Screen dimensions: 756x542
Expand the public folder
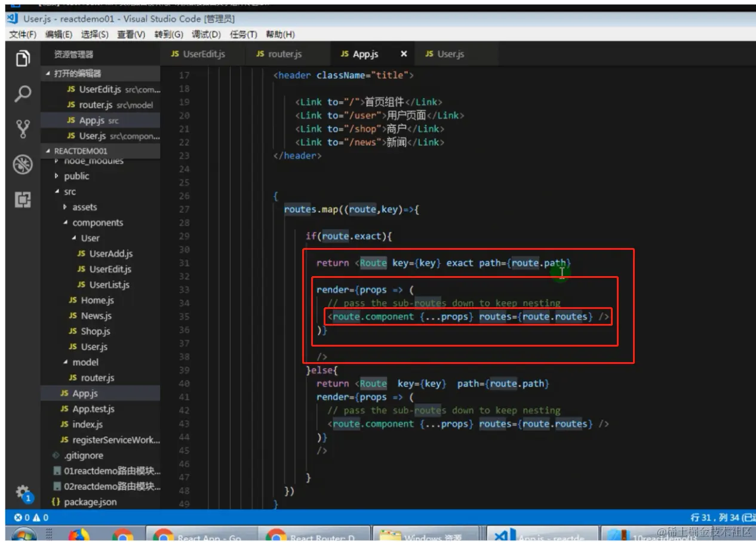(x=100, y=176)
